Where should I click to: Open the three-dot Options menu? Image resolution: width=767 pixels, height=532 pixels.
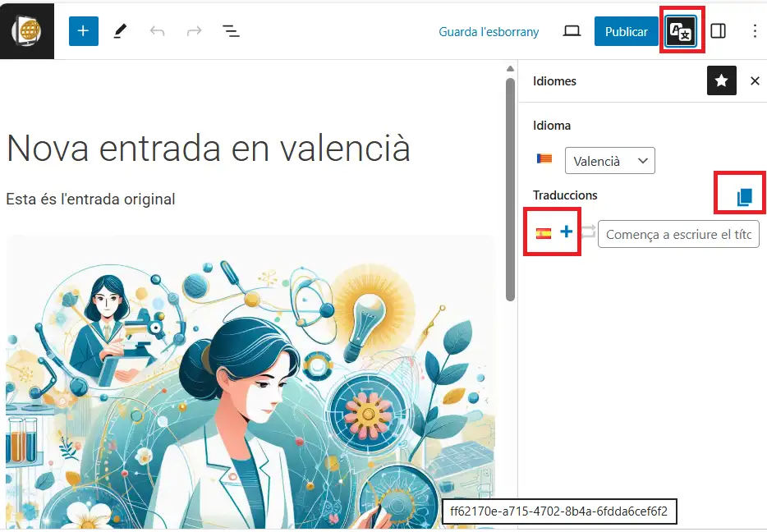[x=755, y=31]
